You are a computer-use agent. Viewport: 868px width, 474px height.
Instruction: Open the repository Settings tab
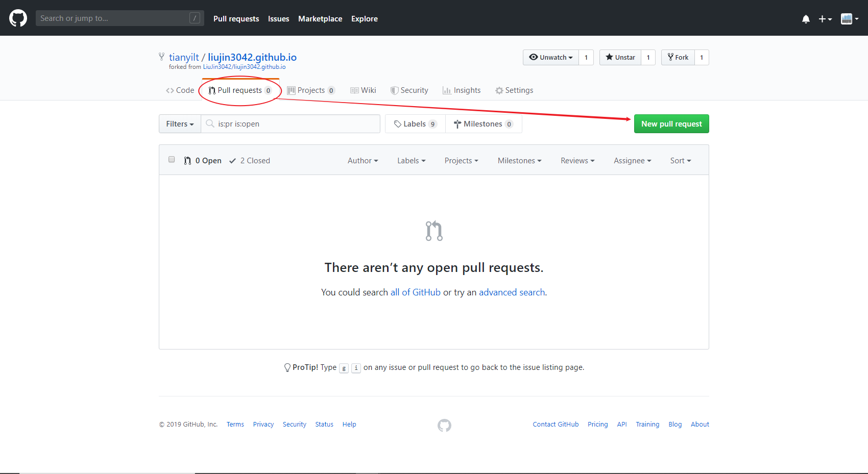514,90
